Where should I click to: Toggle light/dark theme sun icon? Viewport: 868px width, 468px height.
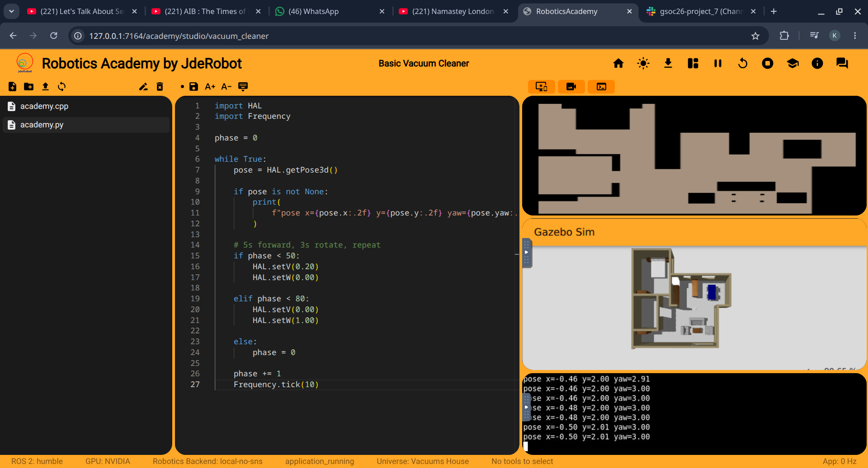click(x=643, y=63)
